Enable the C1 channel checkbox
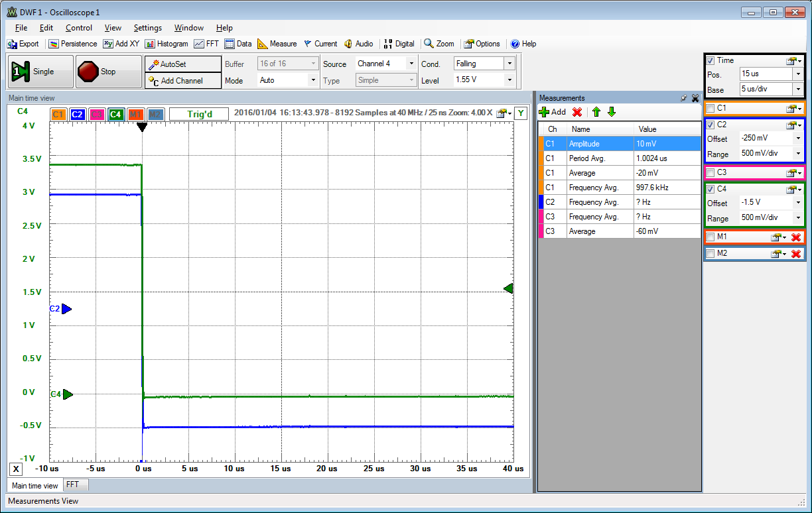This screenshot has height=513, width=812. pyautogui.click(x=710, y=108)
